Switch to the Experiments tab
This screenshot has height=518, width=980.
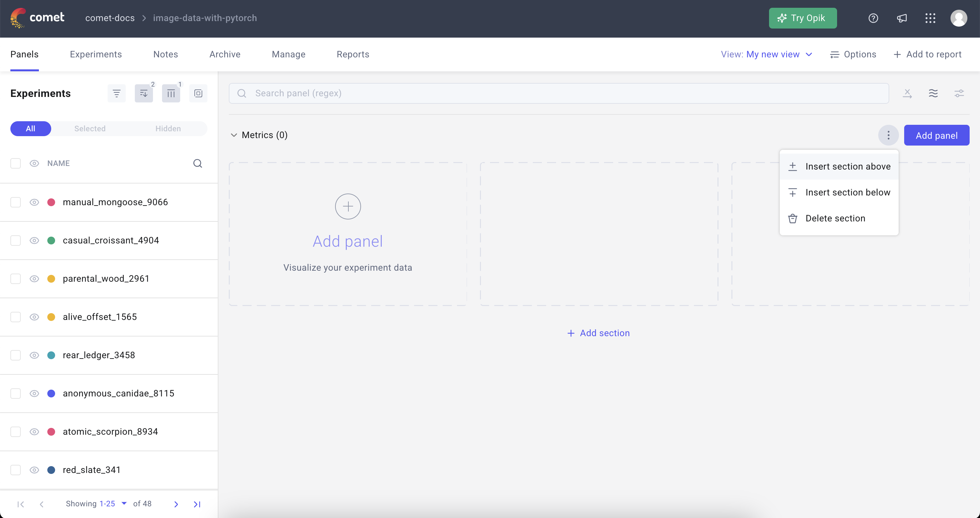point(96,54)
